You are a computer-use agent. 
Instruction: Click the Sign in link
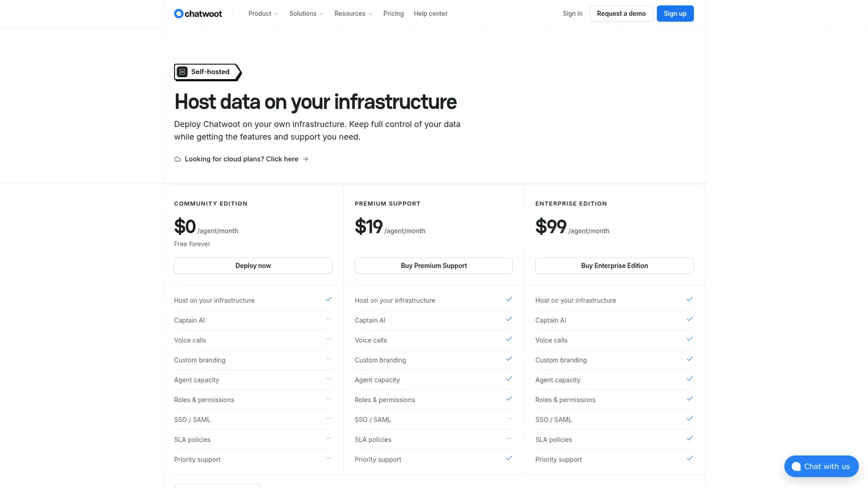(x=572, y=14)
